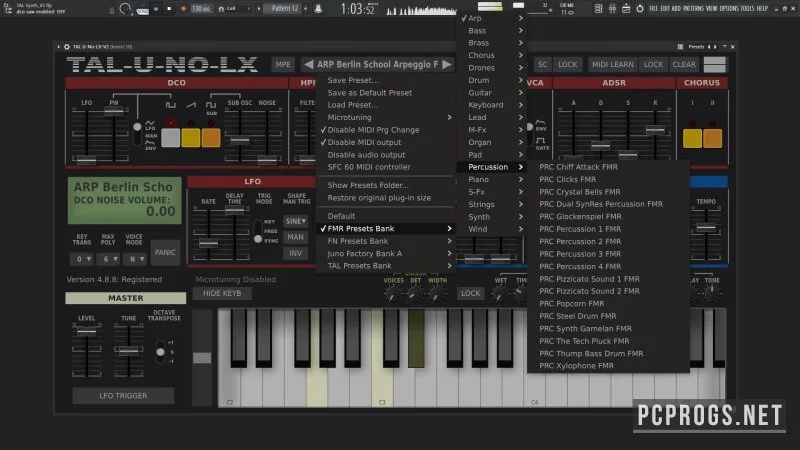Flip the octave transpose switch
The width and height of the screenshot is (800, 450).
pos(160,352)
